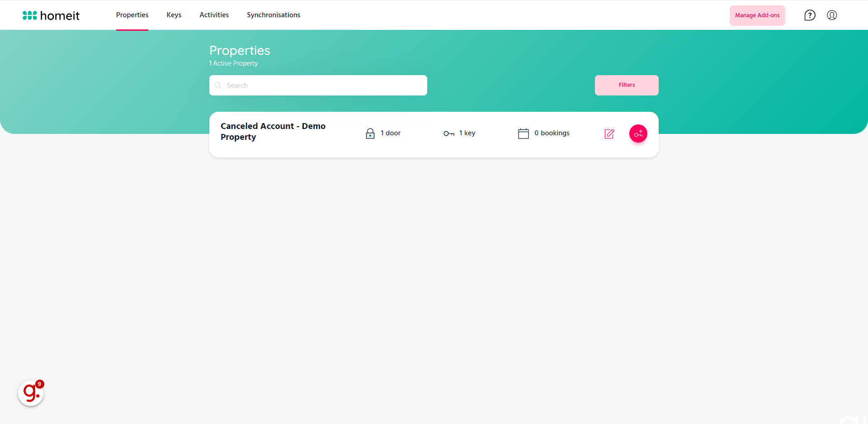Open the G2 review widget
The height and width of the screenshot is (424, 868).
pyautogui.click(x=31, y=393)
